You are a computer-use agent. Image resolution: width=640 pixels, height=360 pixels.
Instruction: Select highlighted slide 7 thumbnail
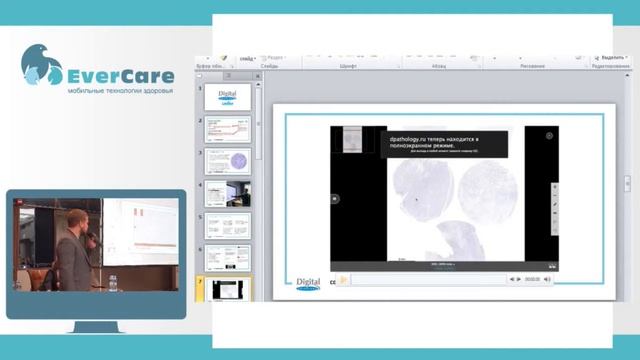coord(227,290)
